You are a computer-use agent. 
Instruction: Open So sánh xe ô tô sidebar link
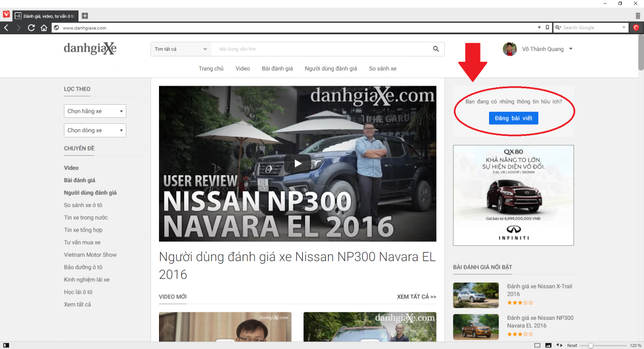pyautogui.click(x=83, y=205)
